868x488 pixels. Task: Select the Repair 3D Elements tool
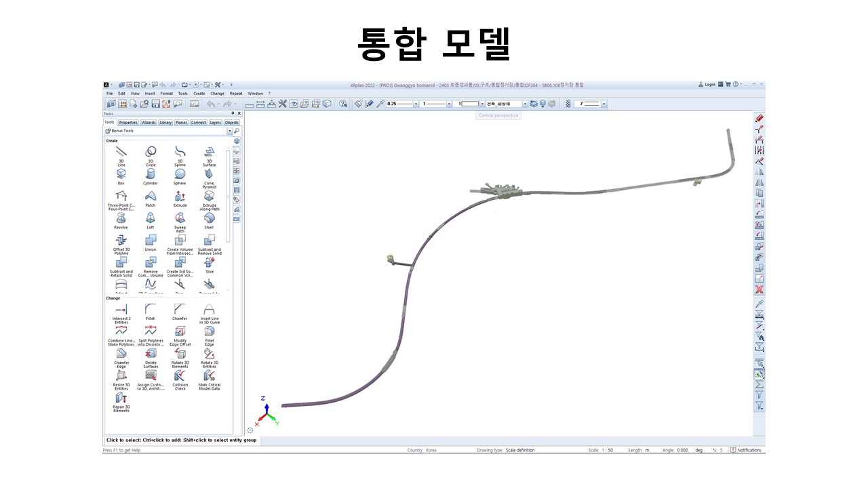click(121, 403)
